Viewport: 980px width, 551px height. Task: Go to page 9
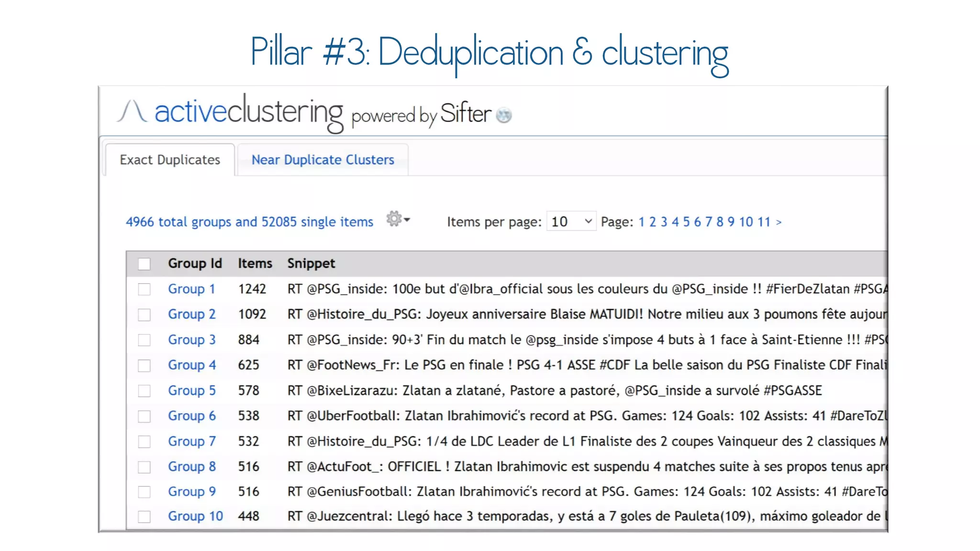731,222
